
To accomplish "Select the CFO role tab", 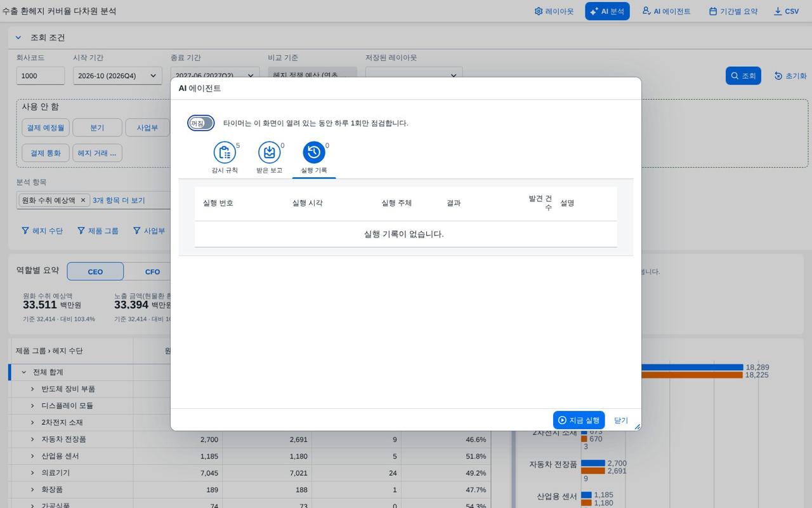I will [152, 272].
